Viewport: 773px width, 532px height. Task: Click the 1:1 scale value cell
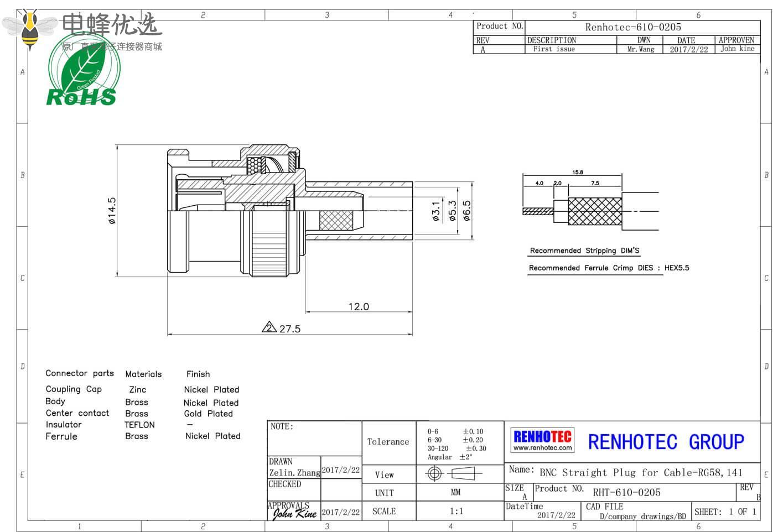(x=456, y=511)
